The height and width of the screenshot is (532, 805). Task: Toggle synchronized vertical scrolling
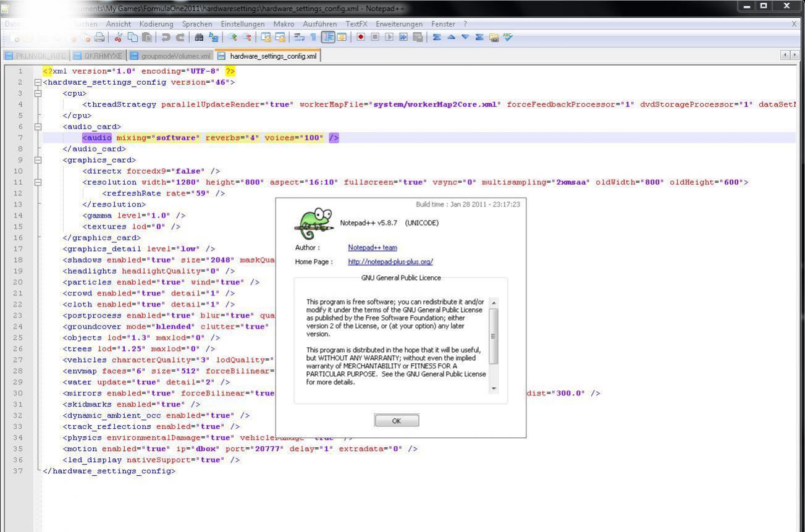[x=266, y=37]
